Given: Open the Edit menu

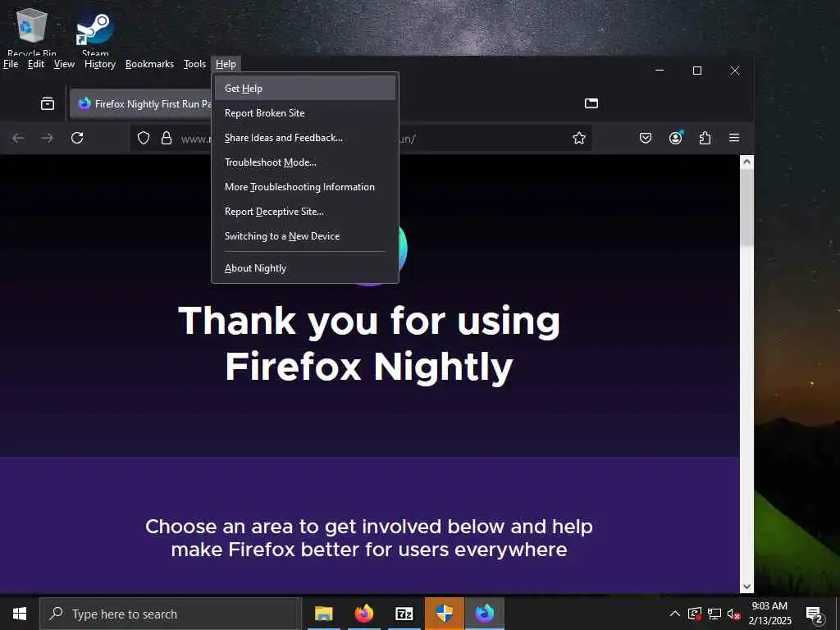Looking at the screenshot, I should (36, 64).
